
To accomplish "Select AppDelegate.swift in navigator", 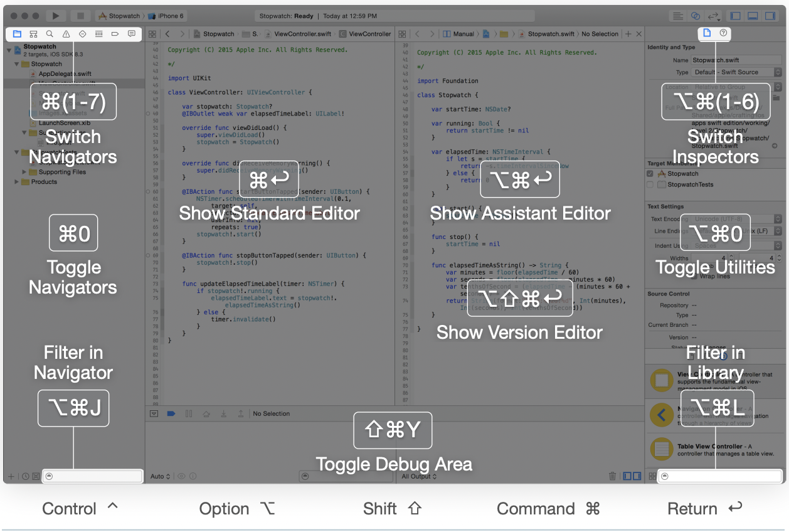I will click(65, 73).
